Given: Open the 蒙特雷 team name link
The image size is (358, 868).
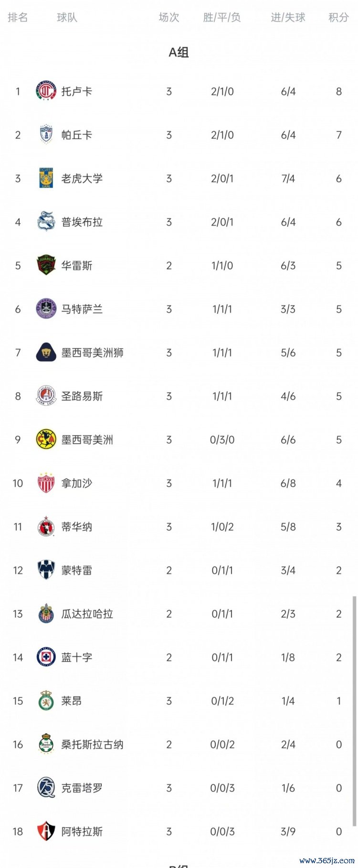Looking at the screenshot, I should 76,570.
